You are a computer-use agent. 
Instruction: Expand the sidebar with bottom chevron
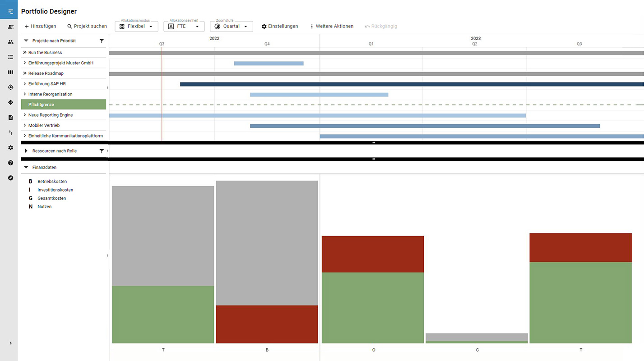[10, 343]
